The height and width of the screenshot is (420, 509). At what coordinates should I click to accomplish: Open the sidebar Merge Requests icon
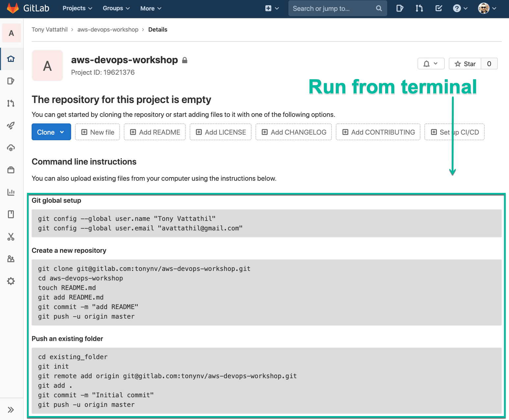click(11, 103)
